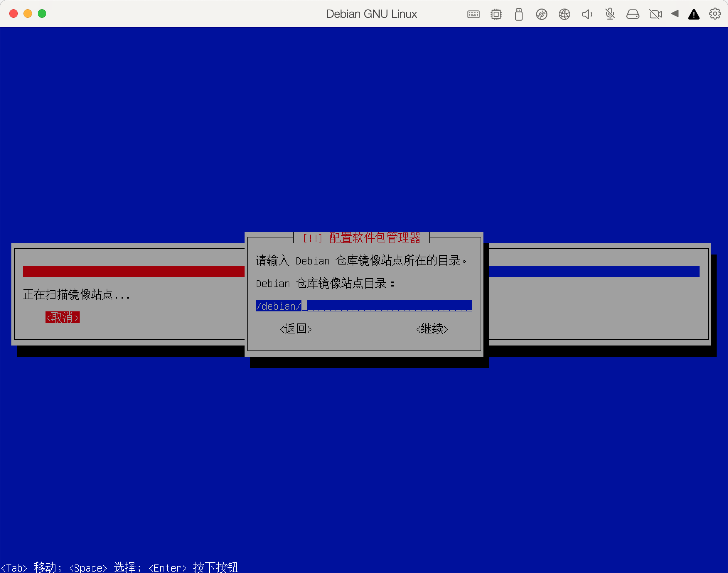Click the Debian GNU Linux window title
The image size is (728, 573).
pos(371,14)
